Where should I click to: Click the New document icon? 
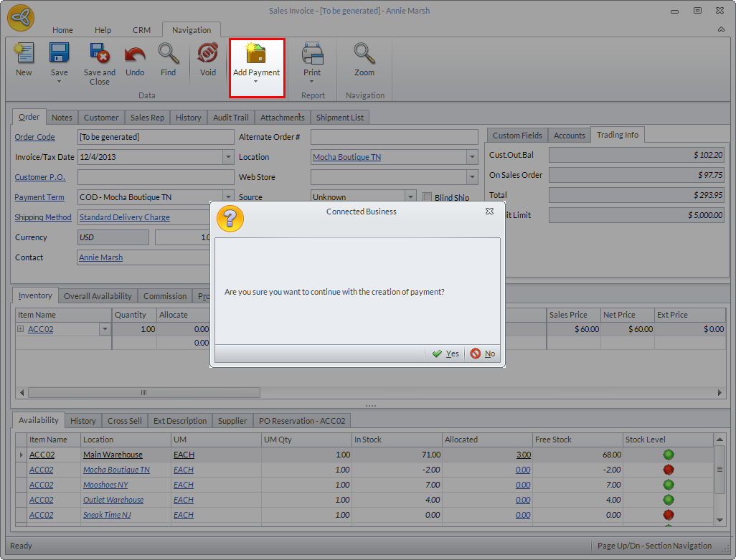pos(24,54)
